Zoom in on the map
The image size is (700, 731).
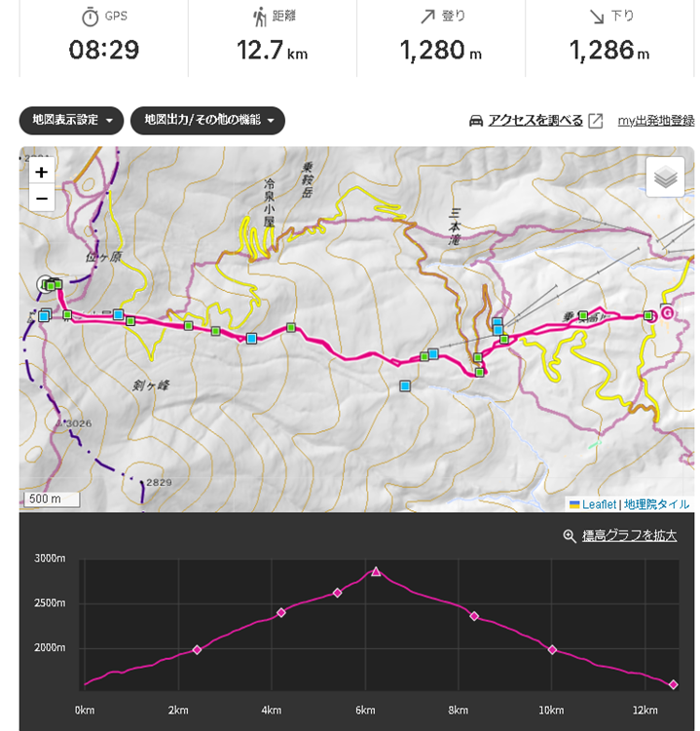click(41, 172)
